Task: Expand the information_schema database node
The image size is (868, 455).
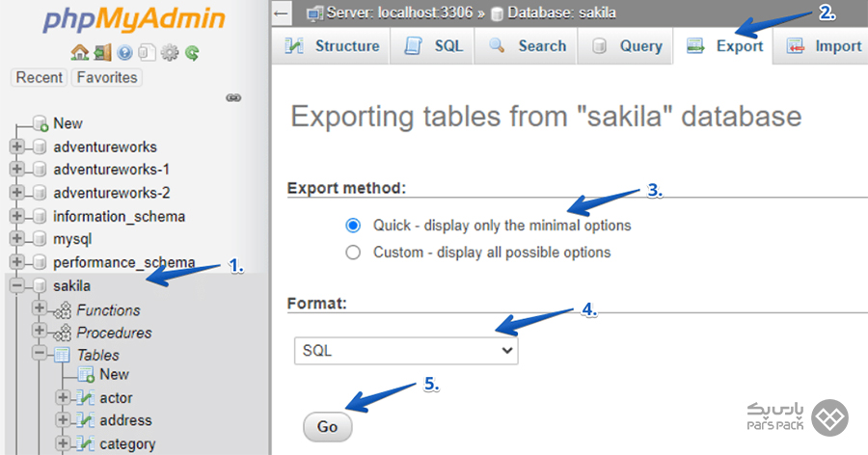Action: coord(16,216)
